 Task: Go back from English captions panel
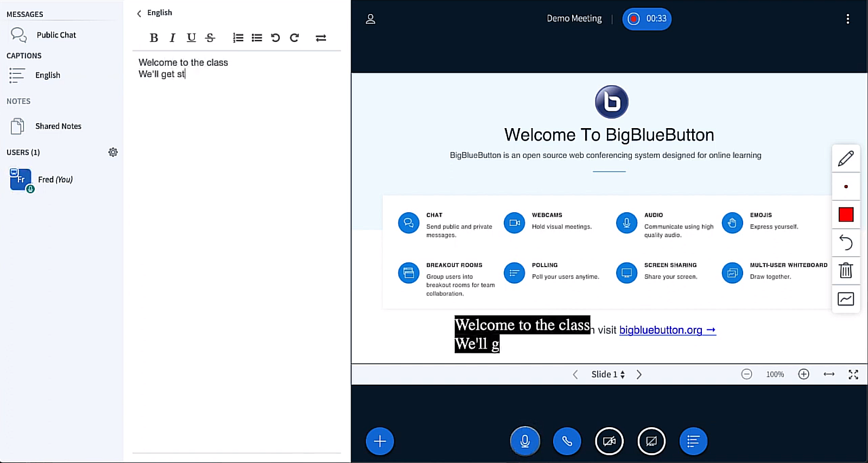pos(139,13)
